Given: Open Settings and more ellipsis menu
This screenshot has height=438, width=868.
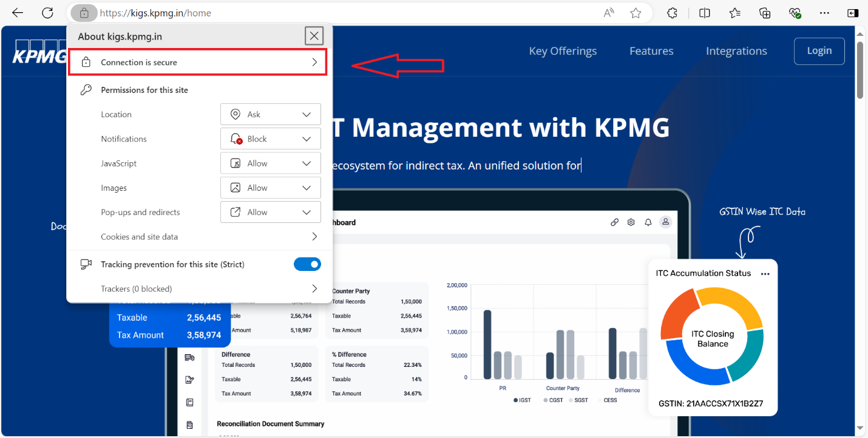Looking at the screenshot, I should 824,13.
